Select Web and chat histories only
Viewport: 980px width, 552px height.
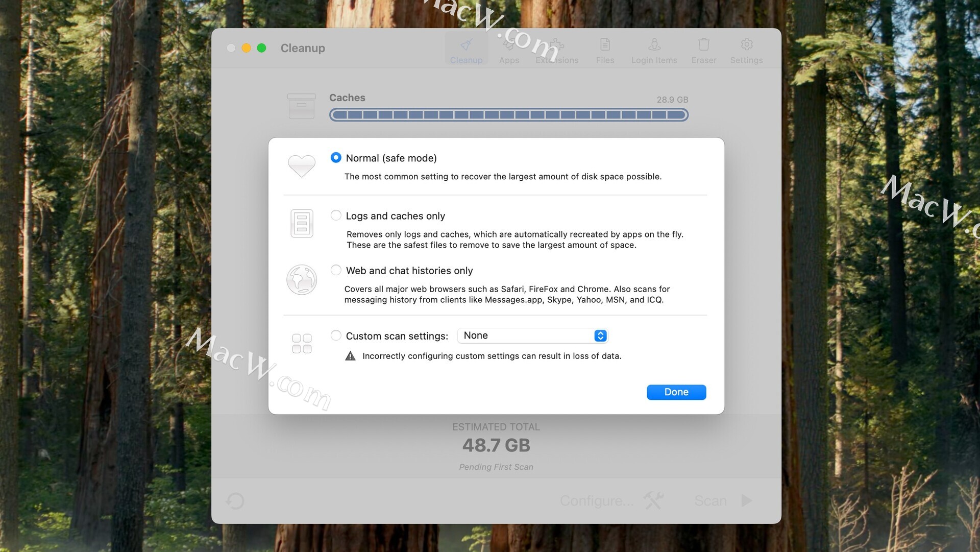tap(336, 270)
